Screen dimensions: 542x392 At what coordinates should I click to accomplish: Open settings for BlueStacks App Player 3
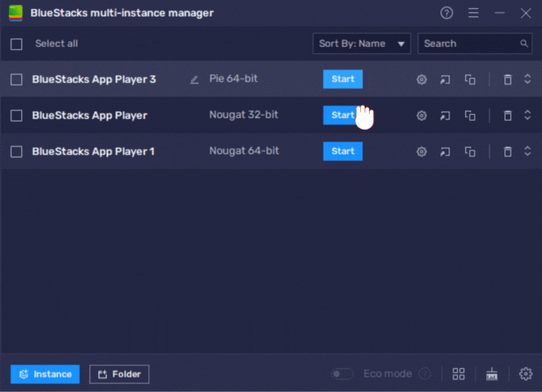421,80
